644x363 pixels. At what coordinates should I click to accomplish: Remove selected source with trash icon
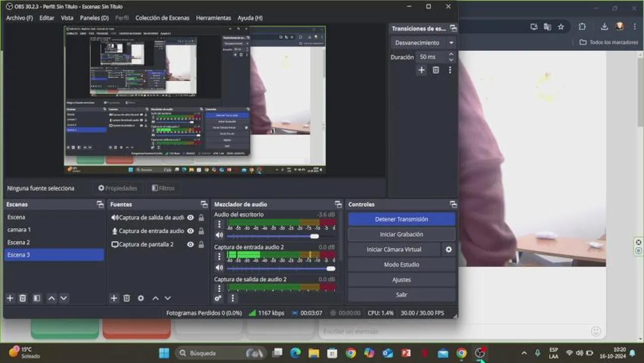[x=126, y=298]
